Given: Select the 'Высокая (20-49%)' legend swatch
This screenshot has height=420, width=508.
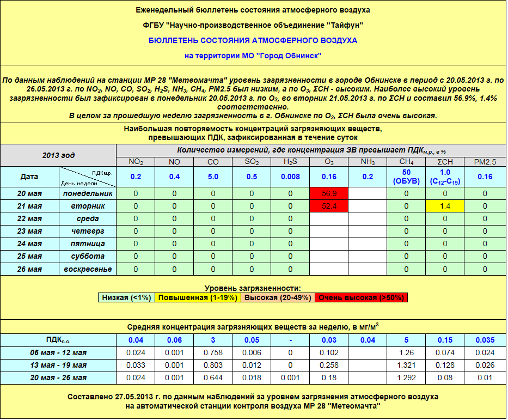Looking at the screenshot, I should pos(278,297).
